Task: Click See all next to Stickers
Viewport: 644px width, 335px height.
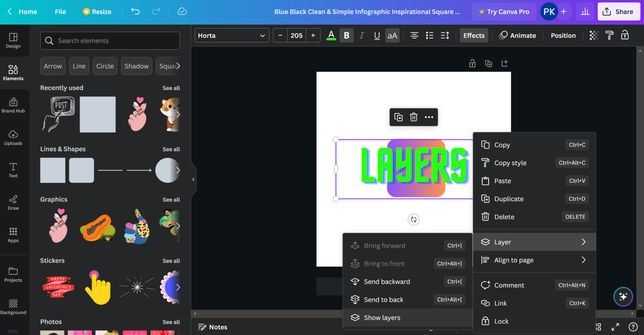Action: pos(171,261)
